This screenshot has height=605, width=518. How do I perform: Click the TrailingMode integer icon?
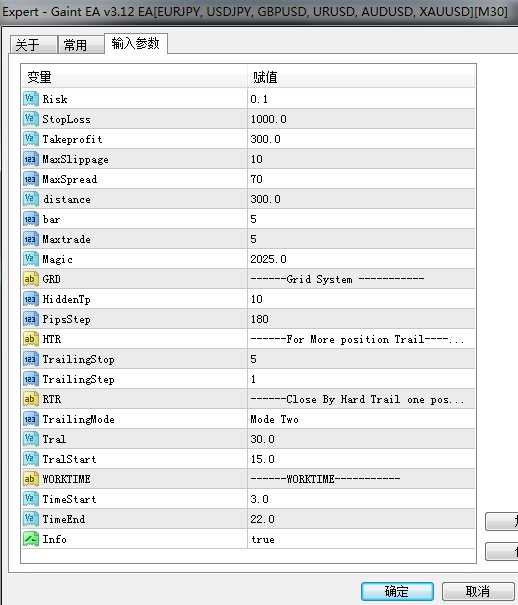30,419
